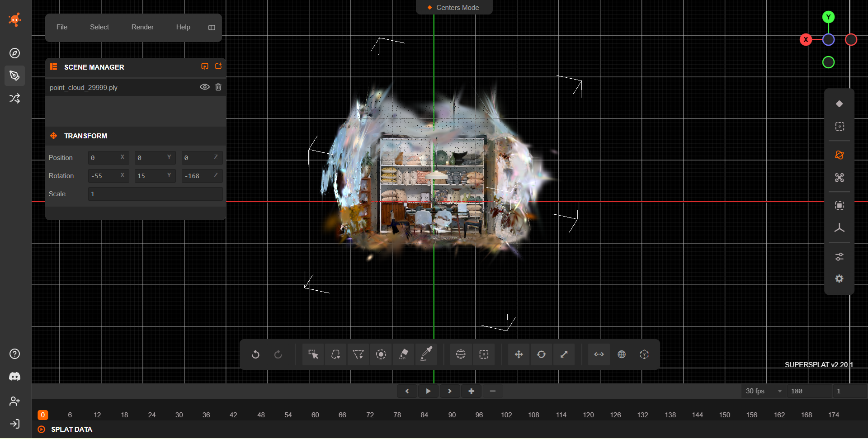The width and height of the screenshot is (868, 439).
Task: Go to previous keyframe
Action: tap(407, 391)
